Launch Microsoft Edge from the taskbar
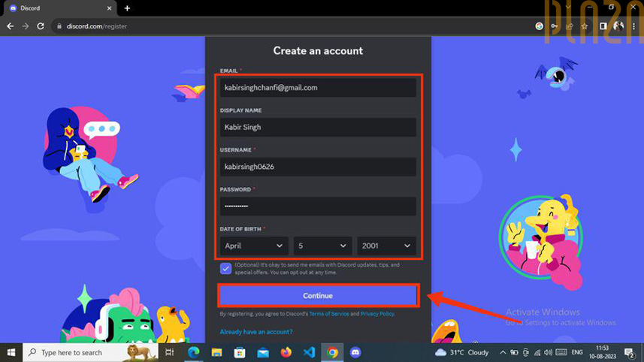 pyautogui.click(x=193, y=352)
